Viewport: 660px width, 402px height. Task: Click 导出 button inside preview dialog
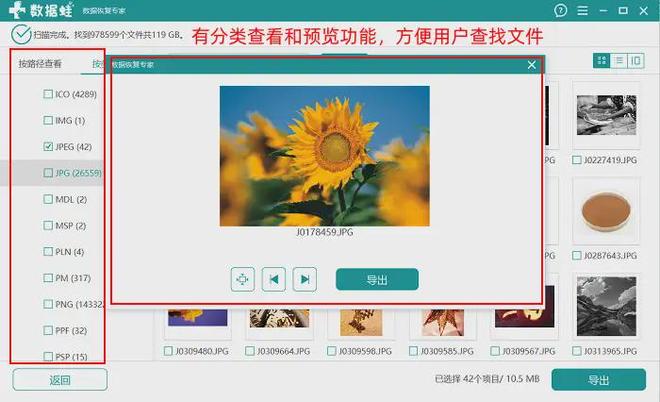click(377, 279)
